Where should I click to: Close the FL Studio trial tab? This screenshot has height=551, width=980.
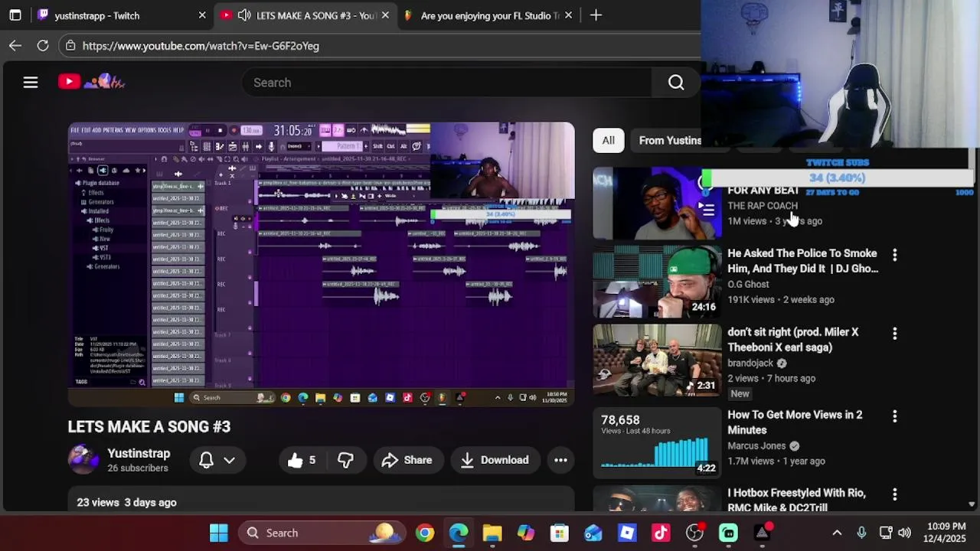coord(568,15)
